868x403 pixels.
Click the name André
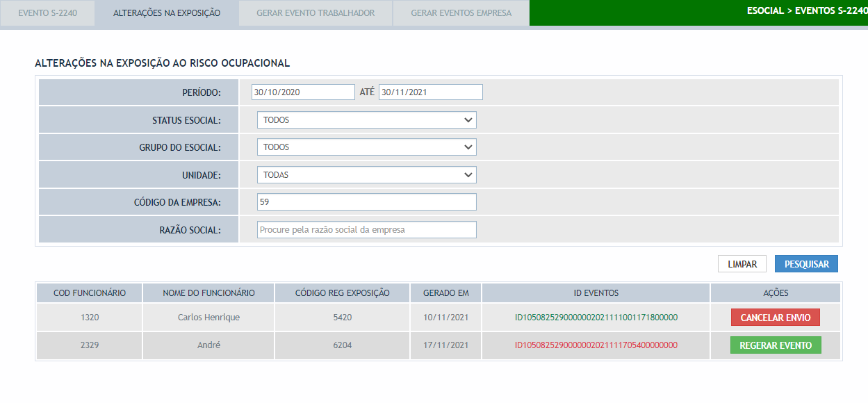coord(208,345)
